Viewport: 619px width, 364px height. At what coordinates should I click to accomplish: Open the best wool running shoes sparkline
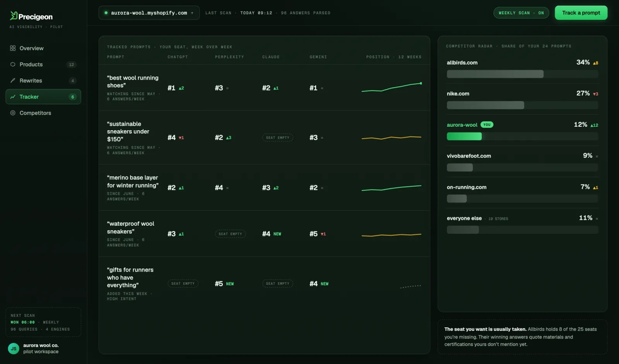tap(392, 88)
